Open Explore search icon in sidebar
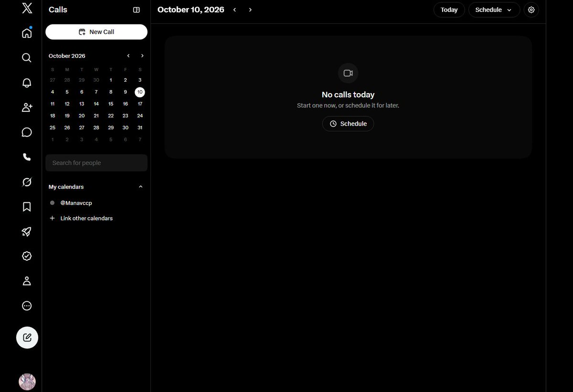Viewport: 573px width, 392px height. point(27,58)
